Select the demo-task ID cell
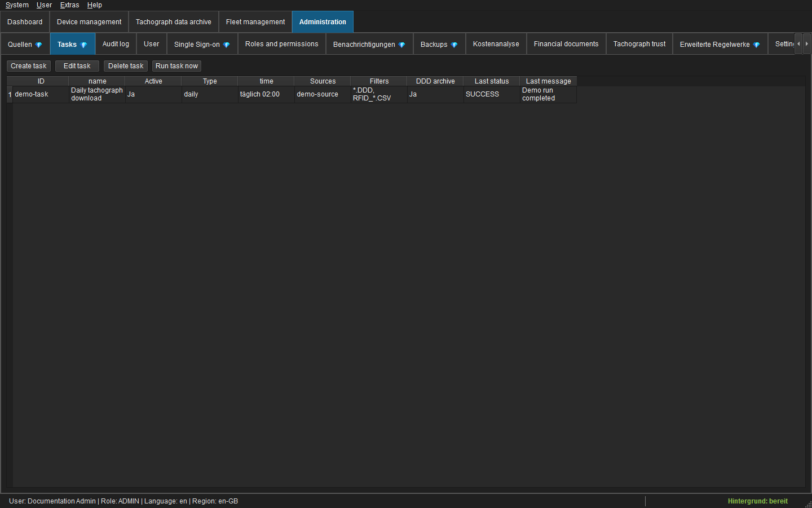This screenshot has width=812, height=508. 41,94
